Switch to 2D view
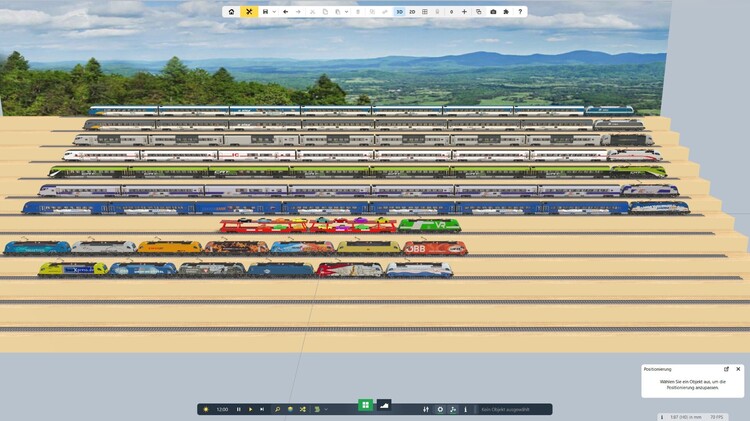 [x=412, y=11]
